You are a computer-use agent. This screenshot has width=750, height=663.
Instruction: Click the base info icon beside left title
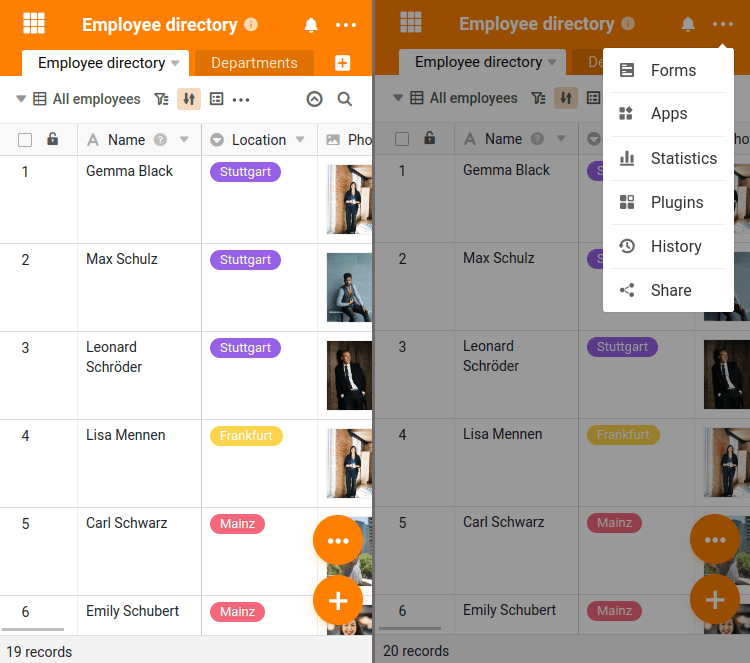tap(251, 25)
